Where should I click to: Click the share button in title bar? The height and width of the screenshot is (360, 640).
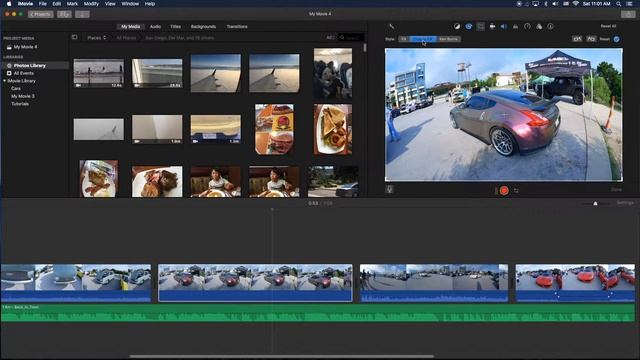(628, 14)
